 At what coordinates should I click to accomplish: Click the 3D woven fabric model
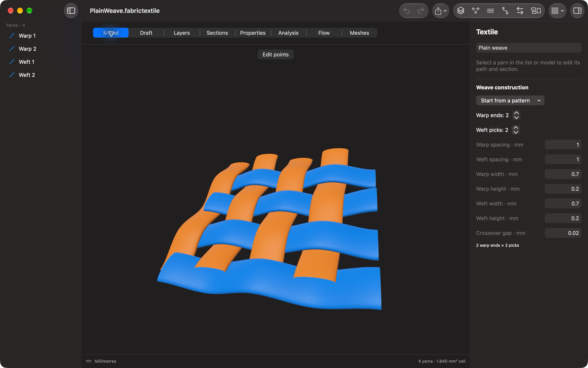[270, 229]
